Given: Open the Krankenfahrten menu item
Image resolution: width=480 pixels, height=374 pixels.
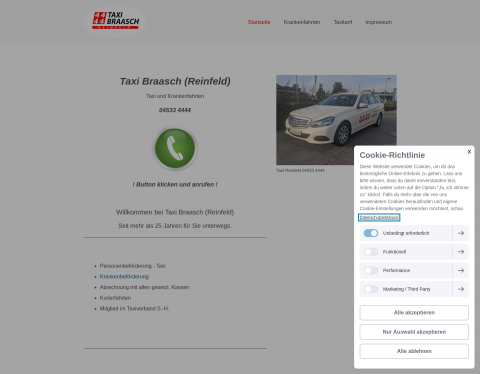Looking at the screenshot, I should click(x=302, y=22).
